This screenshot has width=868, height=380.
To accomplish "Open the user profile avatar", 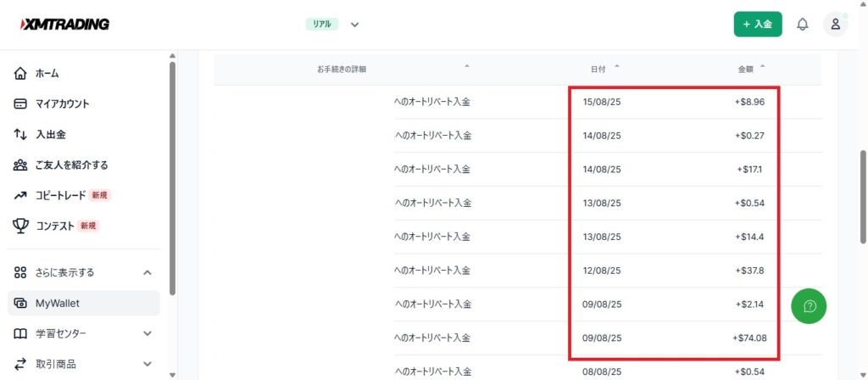I will click(x=835, y=25).
